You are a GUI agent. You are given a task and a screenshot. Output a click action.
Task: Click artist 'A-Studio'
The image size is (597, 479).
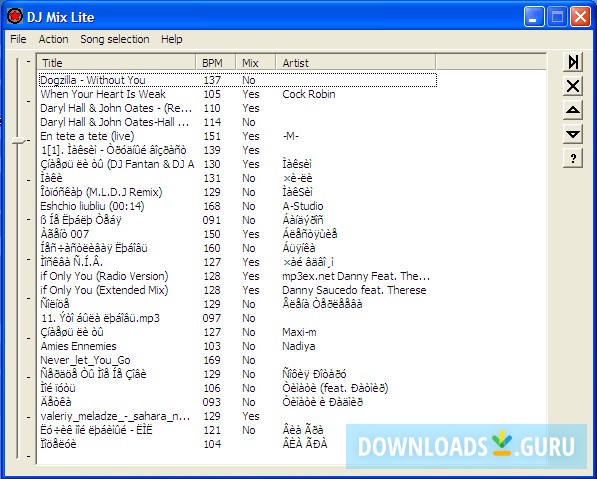click(x=303, y=206)
